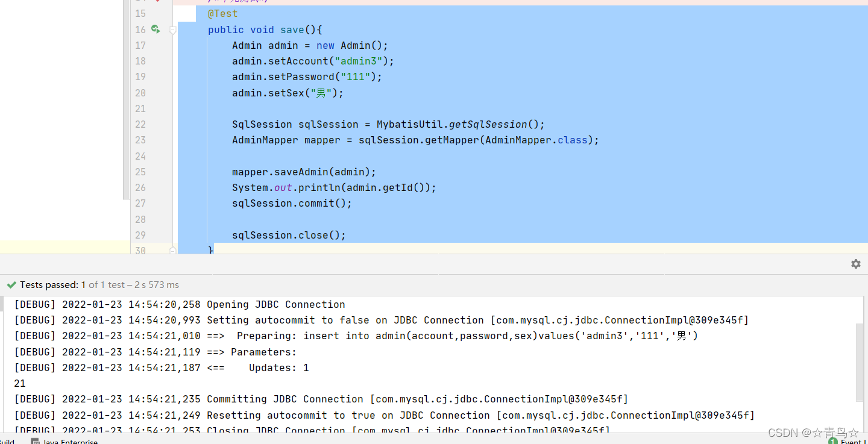Click the printed id value 21 in console

tap(20, 383)
